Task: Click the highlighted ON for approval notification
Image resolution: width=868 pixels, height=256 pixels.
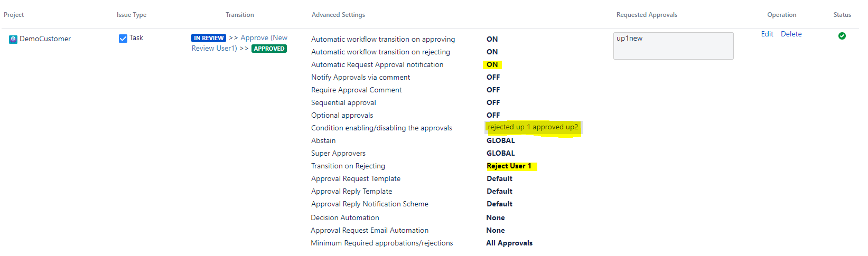Action: 492,64
